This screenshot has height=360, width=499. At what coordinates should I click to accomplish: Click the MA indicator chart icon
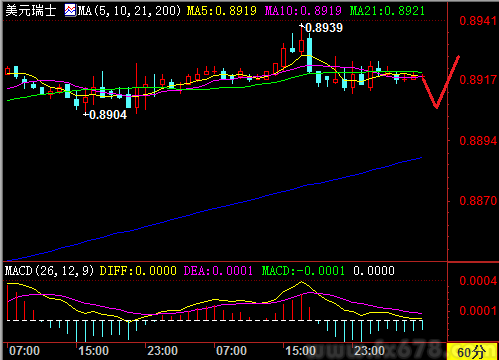pyautogui.click(x=70, y=11)
